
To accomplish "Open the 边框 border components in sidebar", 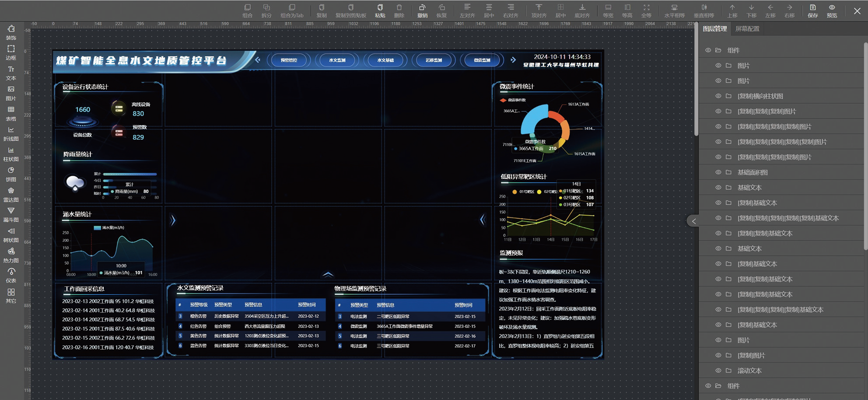I will click(x=11, y=52).
